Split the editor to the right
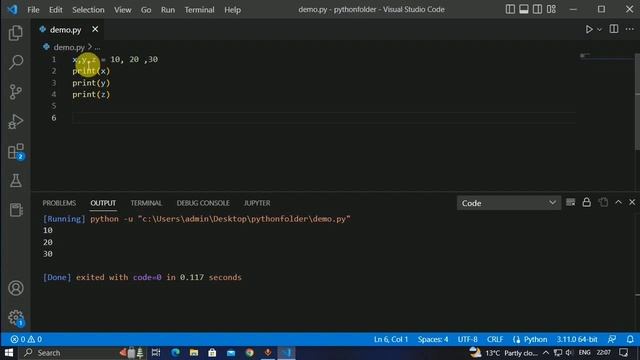 613,29
